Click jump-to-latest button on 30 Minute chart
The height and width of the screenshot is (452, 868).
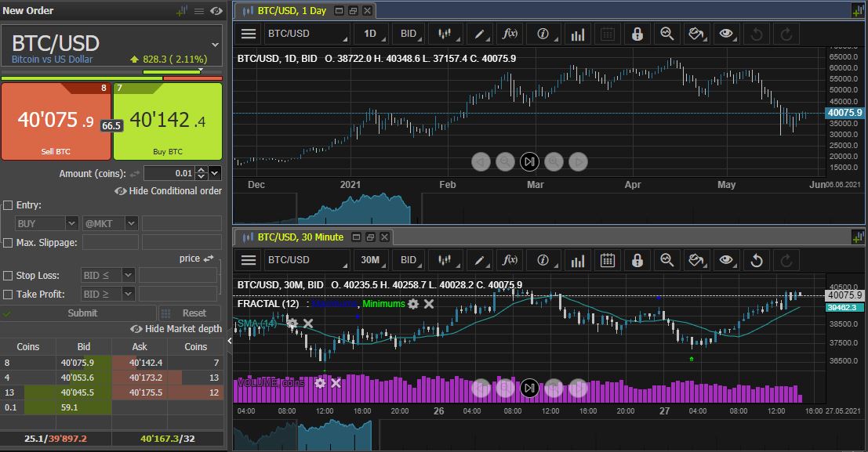click(x=529, y=388)
